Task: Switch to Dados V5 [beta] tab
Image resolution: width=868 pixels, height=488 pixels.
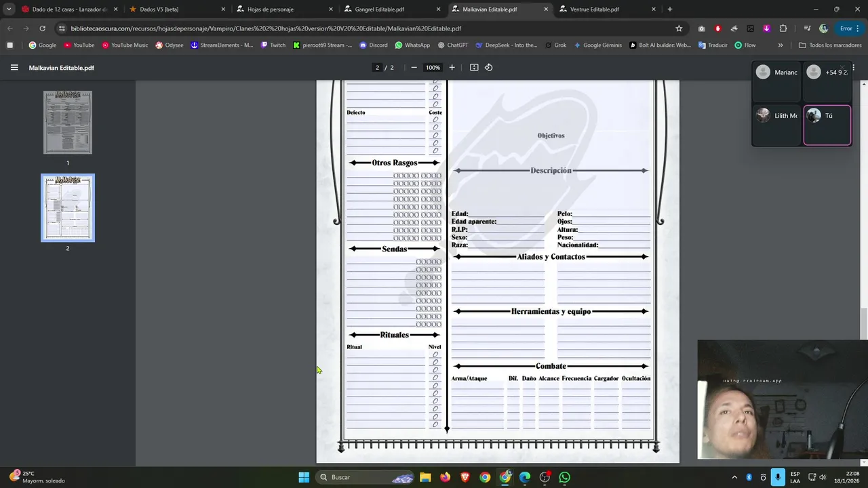Action: click(x=176, y=9)
